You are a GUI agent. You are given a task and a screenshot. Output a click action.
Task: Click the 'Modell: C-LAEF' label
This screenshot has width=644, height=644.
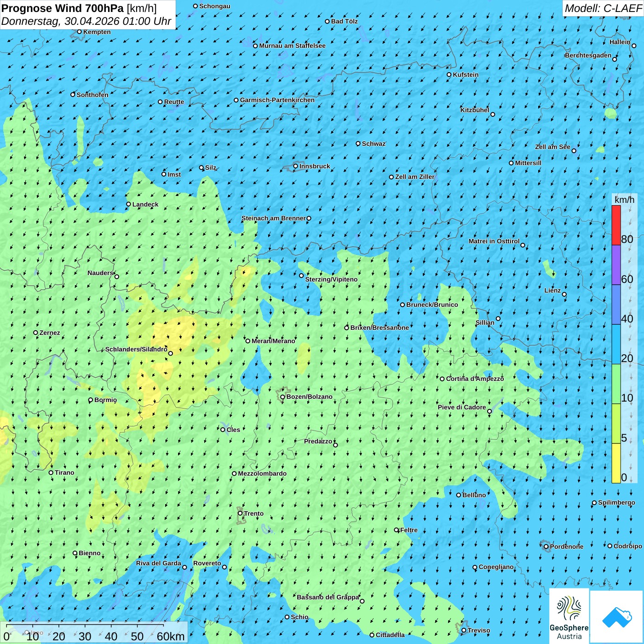tap(603, 8)
